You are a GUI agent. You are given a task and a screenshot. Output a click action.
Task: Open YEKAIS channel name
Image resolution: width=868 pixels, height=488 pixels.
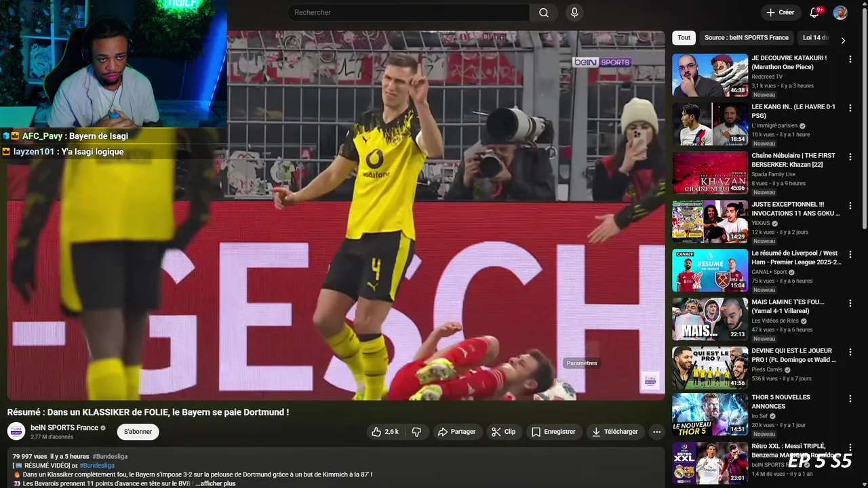tap(760, 223)
